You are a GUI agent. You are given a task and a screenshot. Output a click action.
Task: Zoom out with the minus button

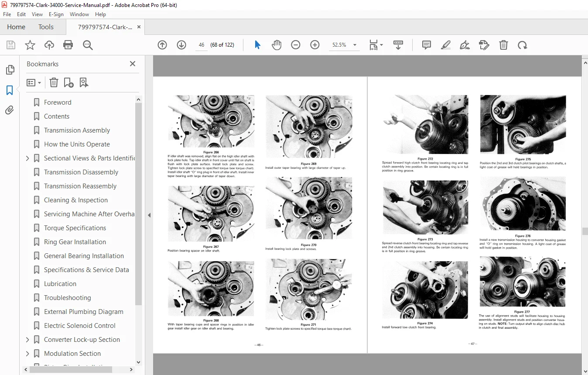296,45
